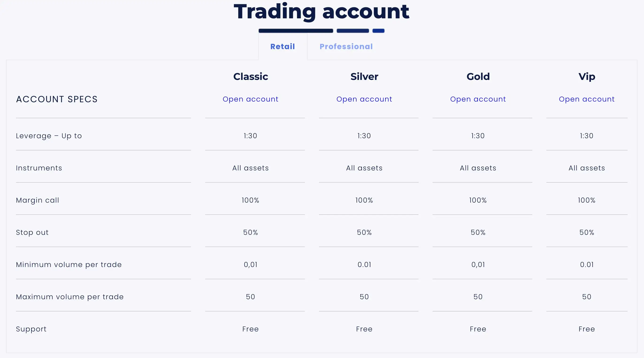This screenshot has width=644, height=358.
Task: Click the Classic column header
Action: 250,77
